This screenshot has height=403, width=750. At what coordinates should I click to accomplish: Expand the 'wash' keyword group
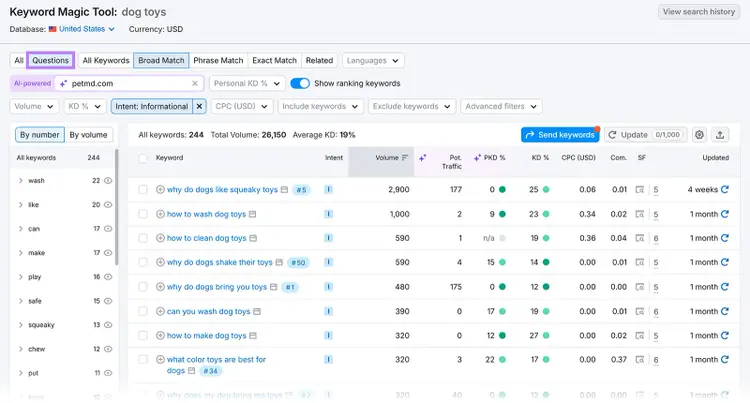click(21, 180)
